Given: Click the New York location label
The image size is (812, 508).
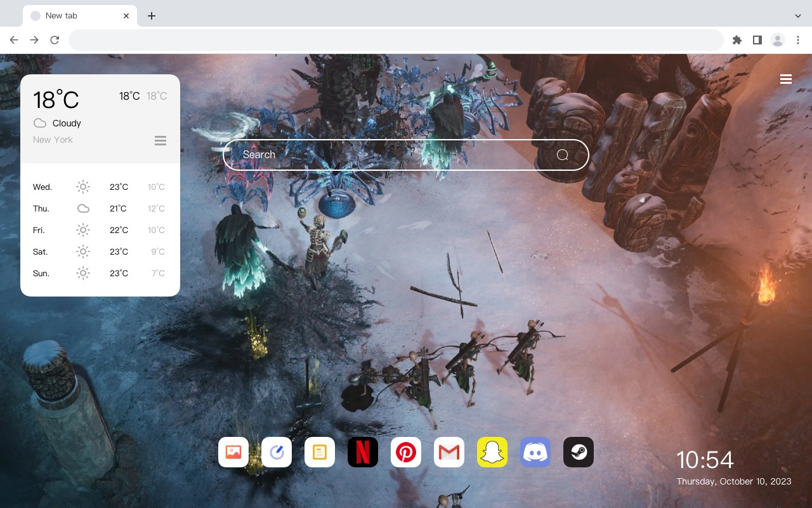Looking at the screenshot, I should click(53, 140).
